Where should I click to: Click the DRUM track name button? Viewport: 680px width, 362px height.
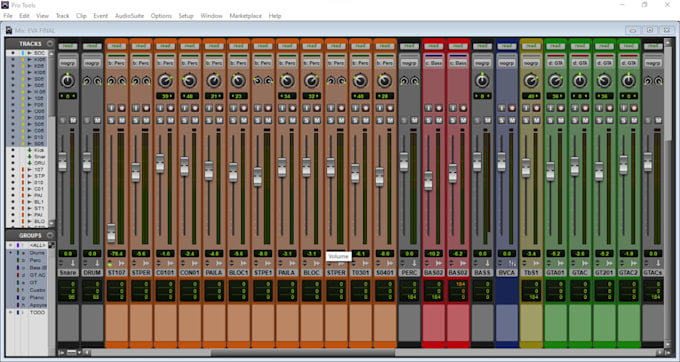92,272
